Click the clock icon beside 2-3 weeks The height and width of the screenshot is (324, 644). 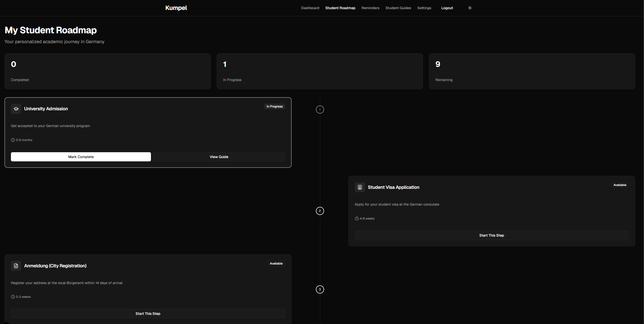click(x=13, y=297)
